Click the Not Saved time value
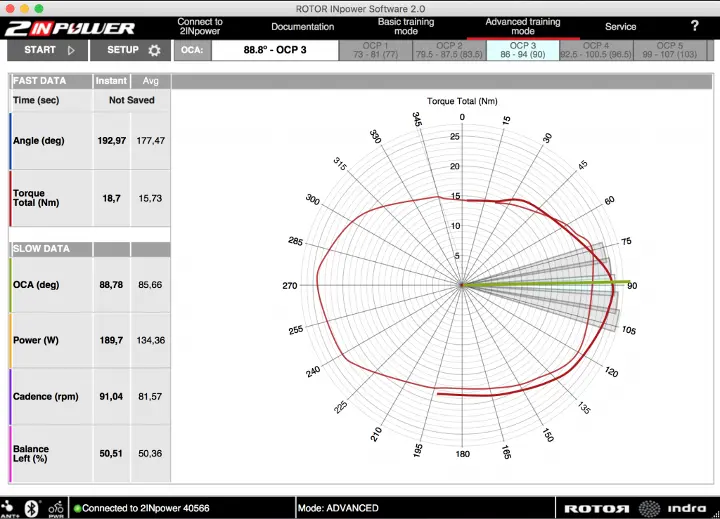 point(131,100)
